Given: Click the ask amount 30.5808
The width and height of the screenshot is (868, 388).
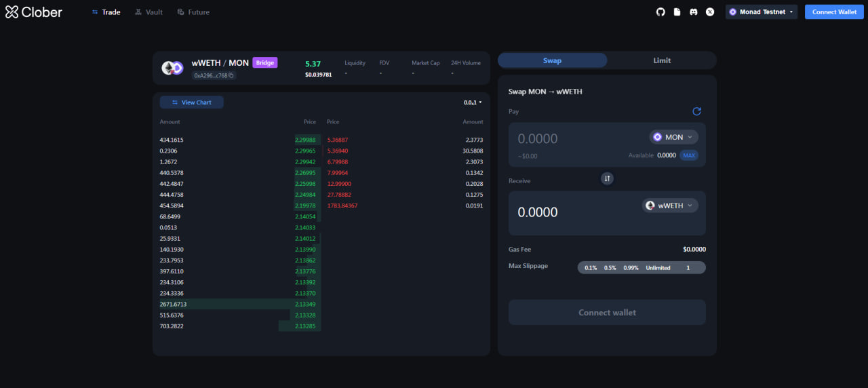Looking at the screenshot, I should pyautogui.click(x=472, y=151).
